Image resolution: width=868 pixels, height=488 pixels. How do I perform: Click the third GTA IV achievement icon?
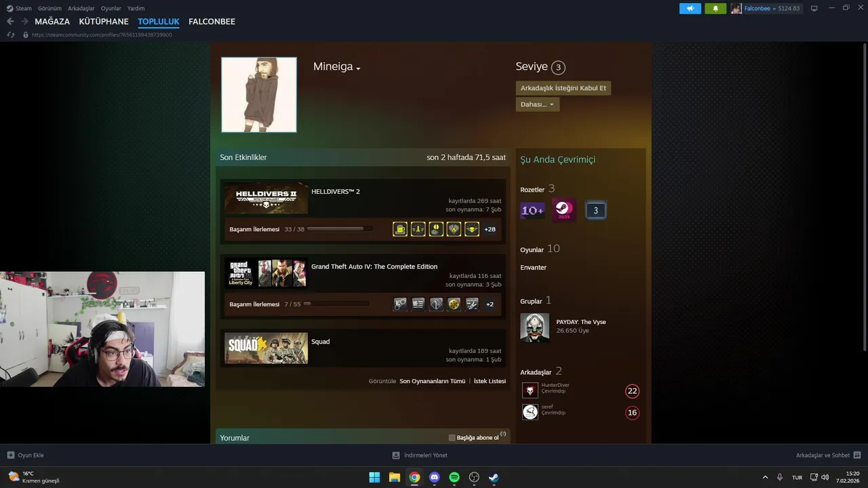436,304
